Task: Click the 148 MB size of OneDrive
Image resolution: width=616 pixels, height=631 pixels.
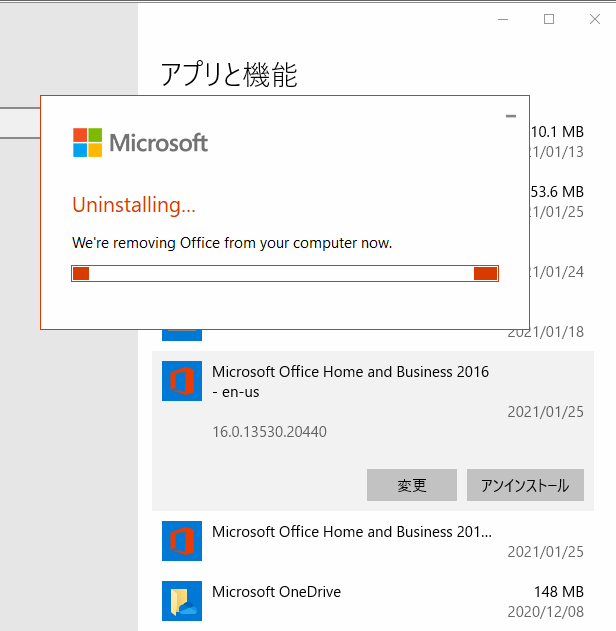Action: [x=559, y=592]
